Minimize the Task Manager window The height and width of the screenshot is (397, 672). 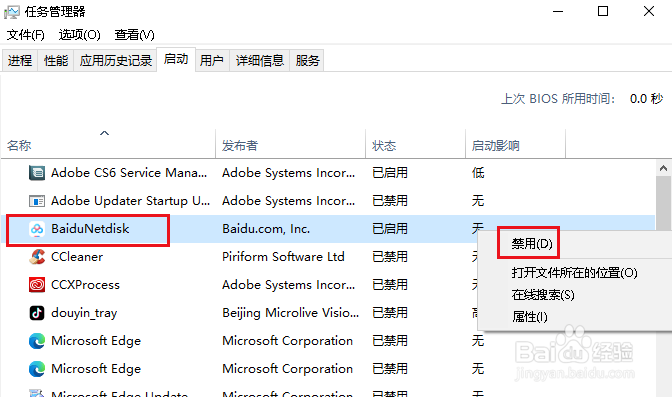tap(558, 12)
